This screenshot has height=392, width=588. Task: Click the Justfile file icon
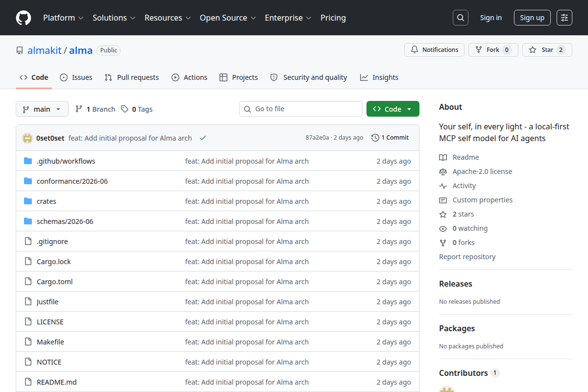28,302
